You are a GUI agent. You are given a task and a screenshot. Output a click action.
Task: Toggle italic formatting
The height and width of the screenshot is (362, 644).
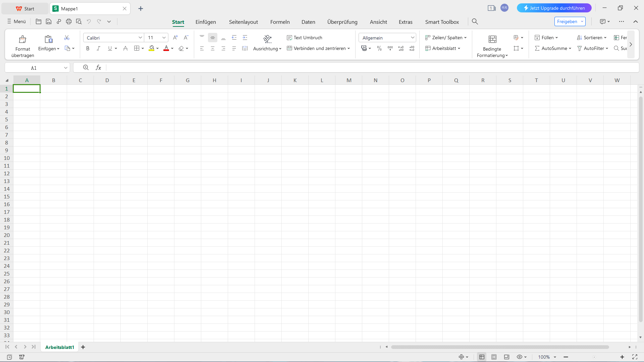pos(98,48)
